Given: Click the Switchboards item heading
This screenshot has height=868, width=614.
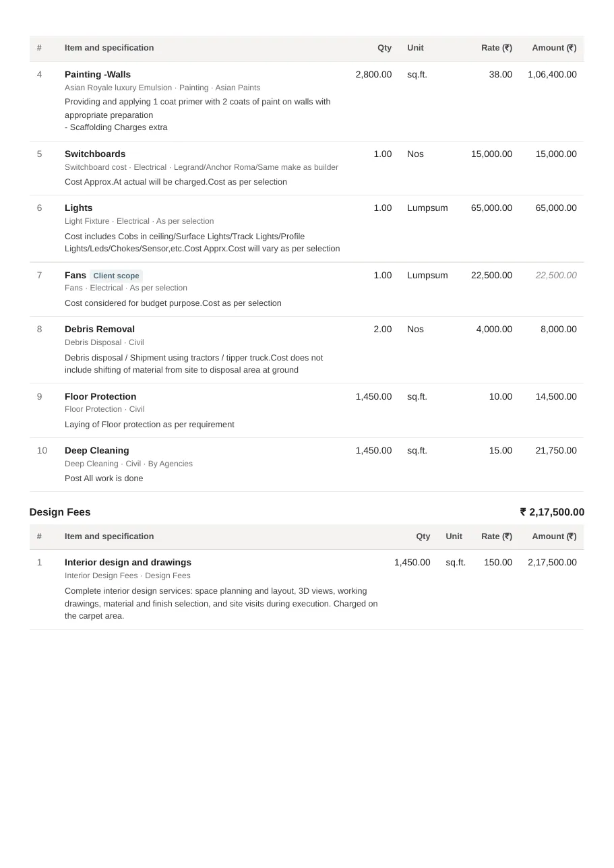Looking at the screenshot, I should click(x=95, y=154).
